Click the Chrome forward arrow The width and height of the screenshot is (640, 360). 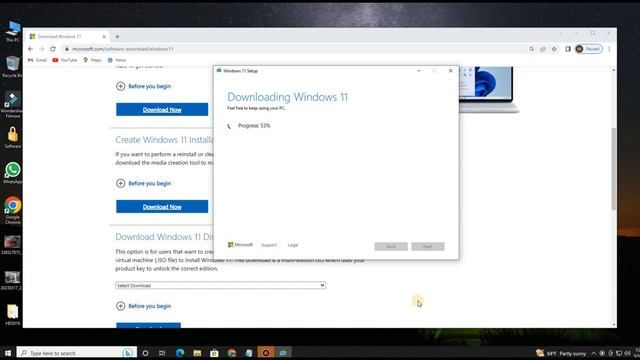tap(42, 49)
